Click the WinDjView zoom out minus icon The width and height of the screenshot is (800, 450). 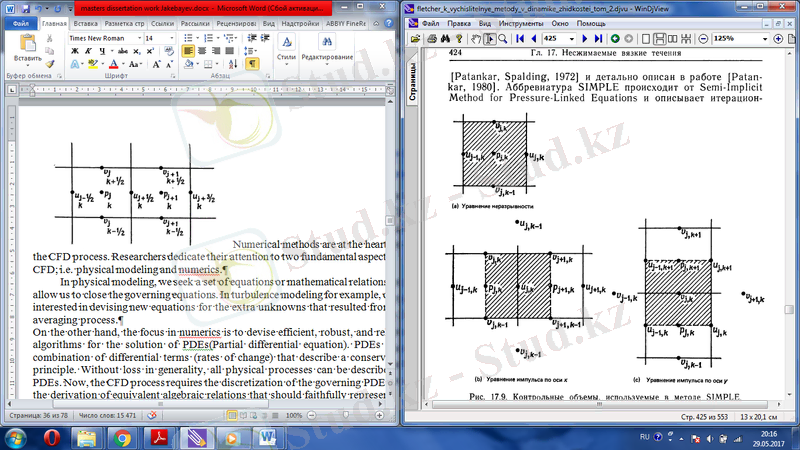[x=705, y=38]
